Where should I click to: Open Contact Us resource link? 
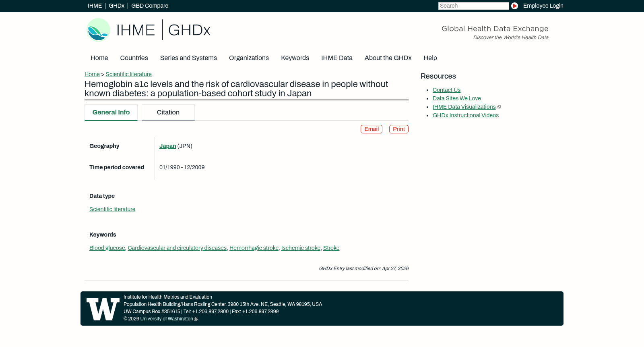[446, 90]
